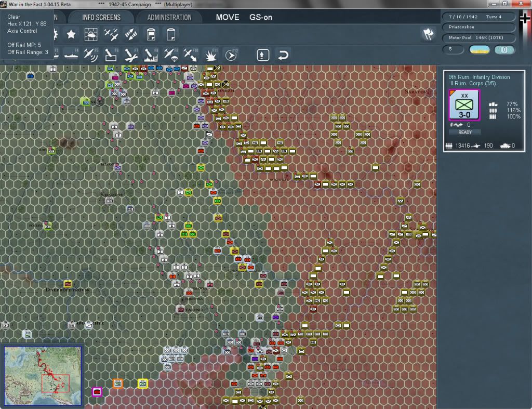Click the minimap overview
The image size is (532, 409).
43,375
